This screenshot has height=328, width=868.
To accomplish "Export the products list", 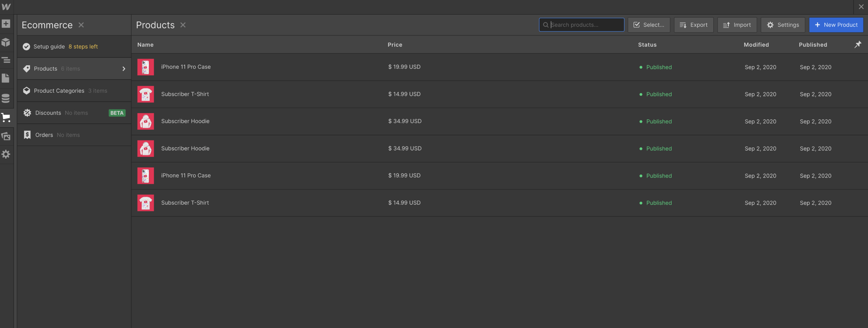I will click(693, 25).
